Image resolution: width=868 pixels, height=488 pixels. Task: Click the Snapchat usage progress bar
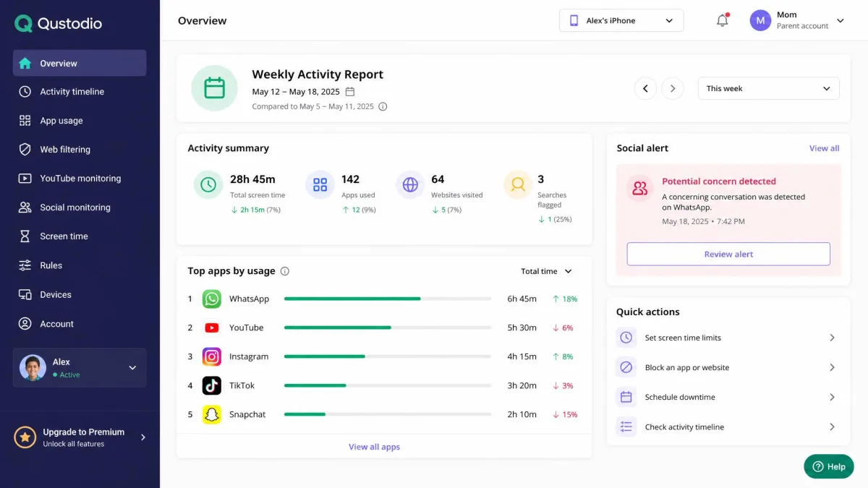(388, 414)
